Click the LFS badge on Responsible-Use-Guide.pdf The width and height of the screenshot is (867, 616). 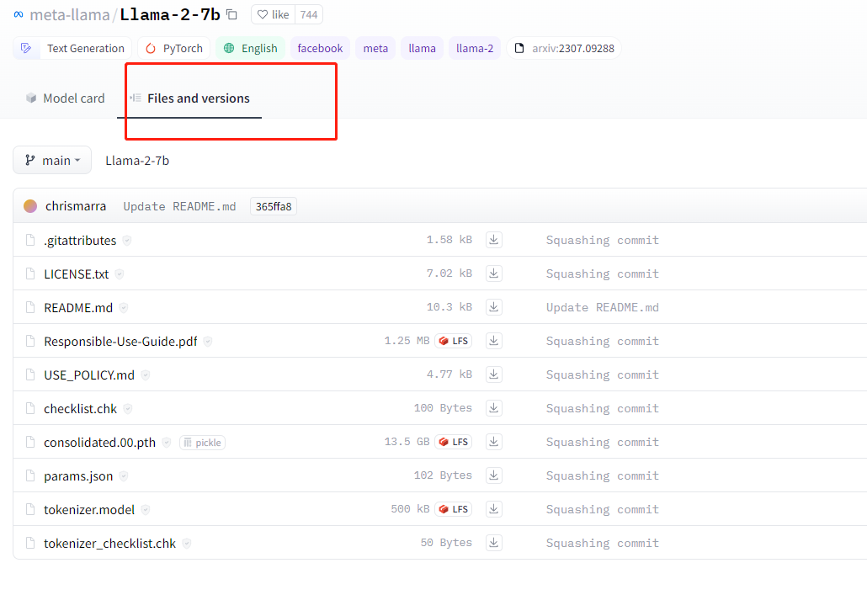(454, 341)
